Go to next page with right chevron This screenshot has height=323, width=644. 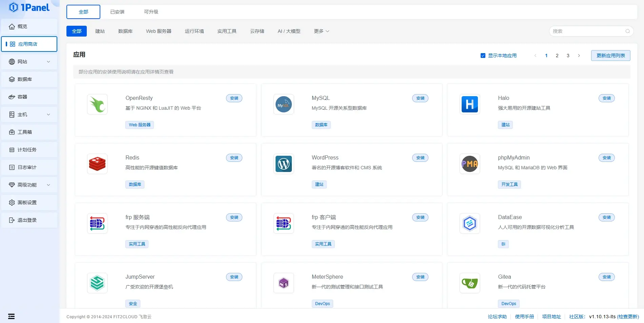tap(579, 56)
